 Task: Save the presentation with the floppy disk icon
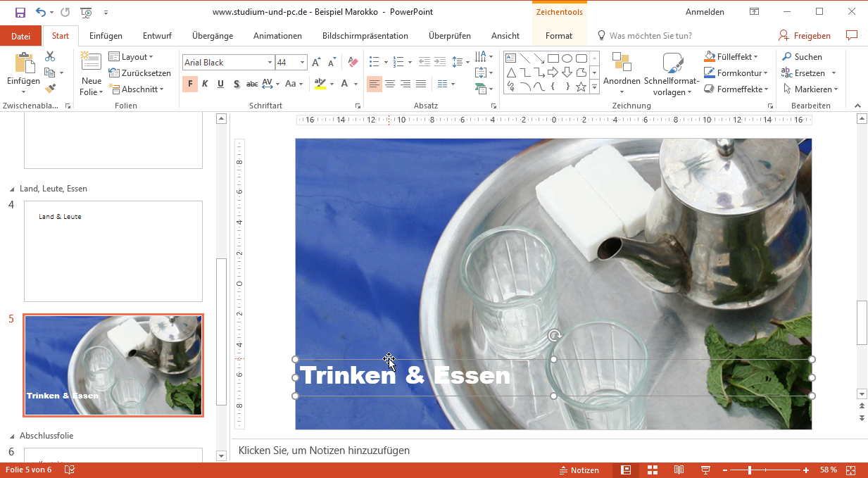click(x=20, y=12)
